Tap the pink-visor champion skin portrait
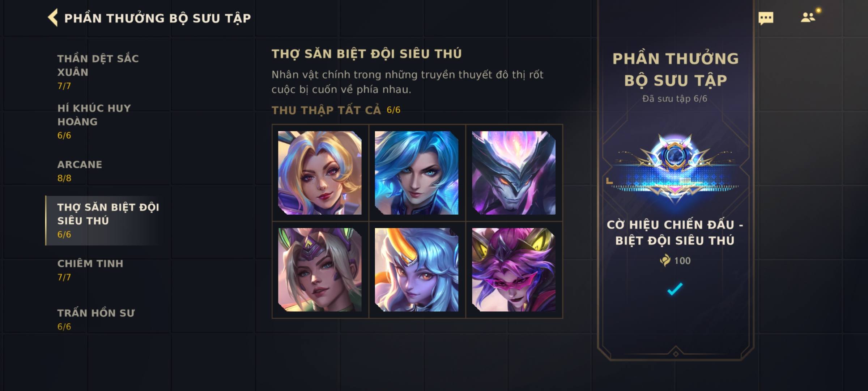Screen dimensions: 868x391 coord(514,270)
